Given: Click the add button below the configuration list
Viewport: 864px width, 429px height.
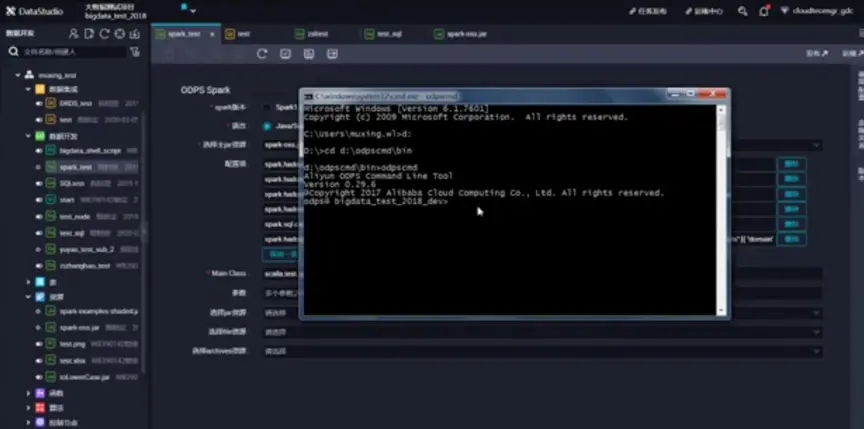Looking at the screenshot, I should tap(282, 254).
